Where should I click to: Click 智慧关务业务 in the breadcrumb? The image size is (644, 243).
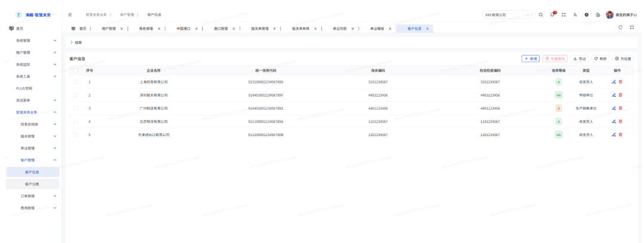pos(95,14)
